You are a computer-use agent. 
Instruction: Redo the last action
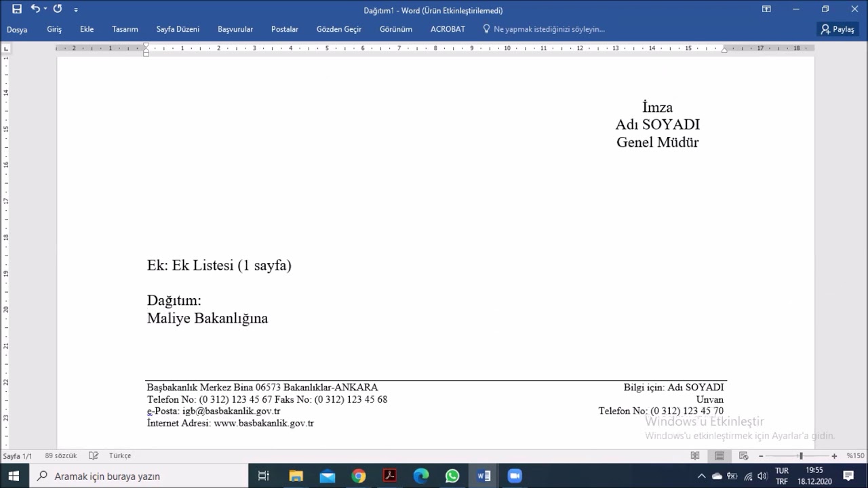point(58,9)
